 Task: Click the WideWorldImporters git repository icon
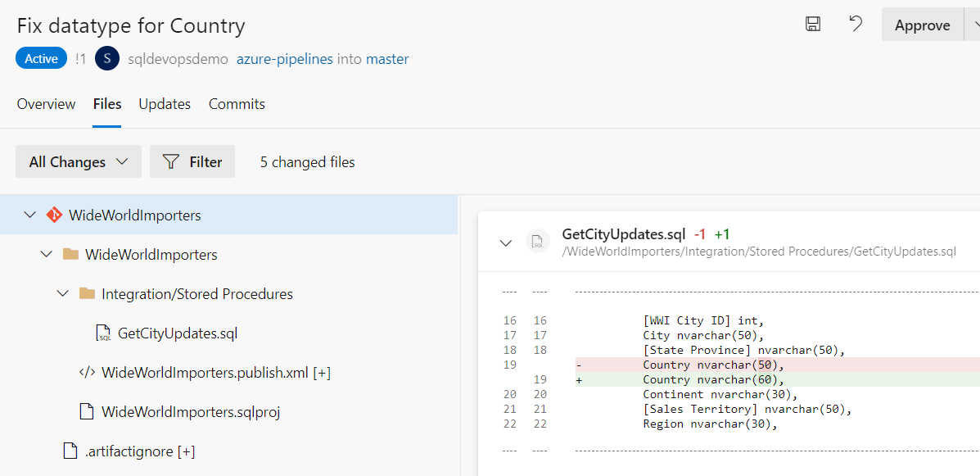click(54, 215)
